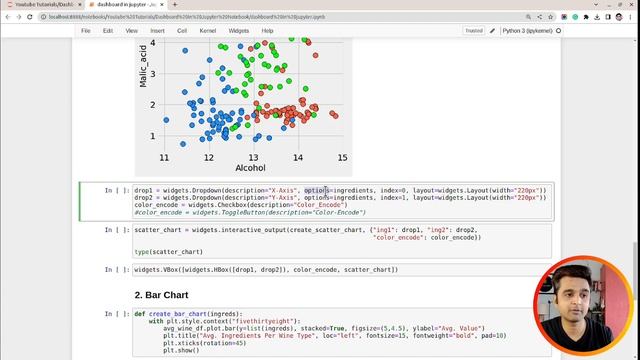Click the commented '#color_encode' ToggleButton line
640x360 pixels.
point(250,213)
